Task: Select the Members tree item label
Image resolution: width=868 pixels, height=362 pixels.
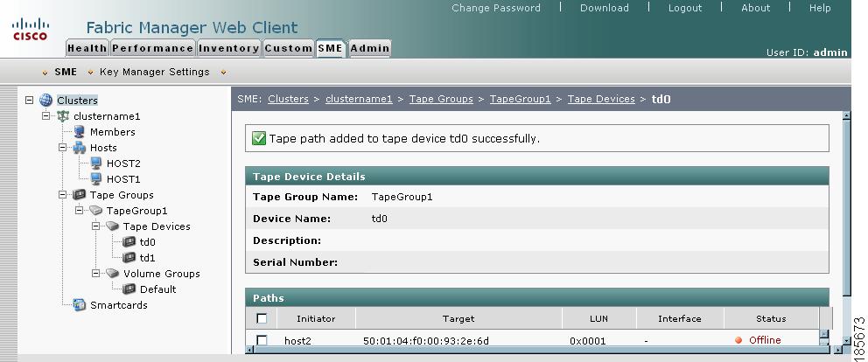Action: coord(112,132)
